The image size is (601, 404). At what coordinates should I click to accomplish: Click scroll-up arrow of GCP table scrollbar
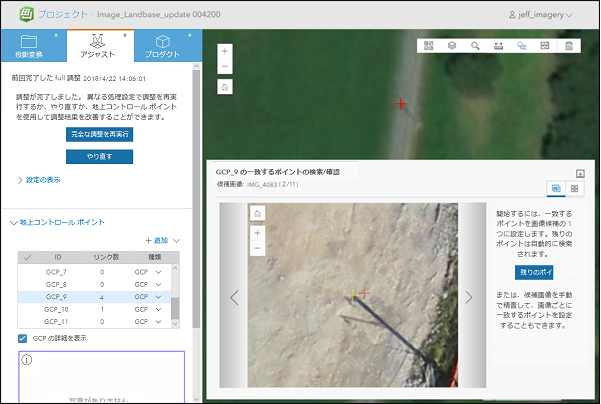[x=175, y=268]
